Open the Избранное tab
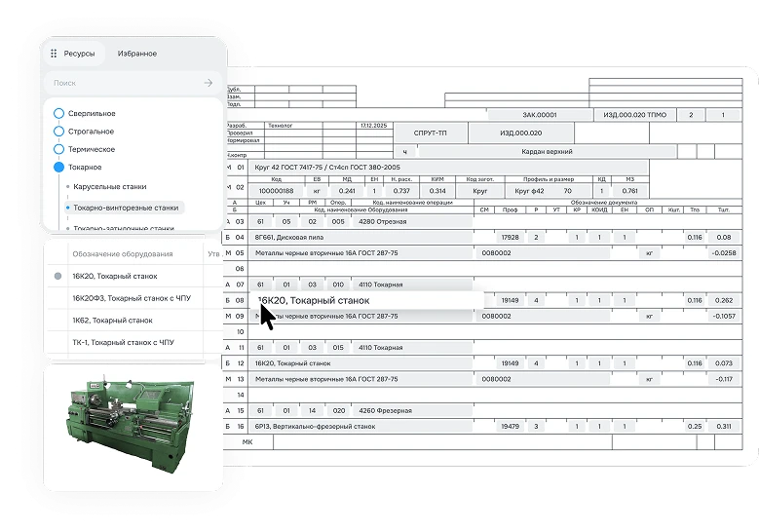759x532 pixels. [137, 54]
